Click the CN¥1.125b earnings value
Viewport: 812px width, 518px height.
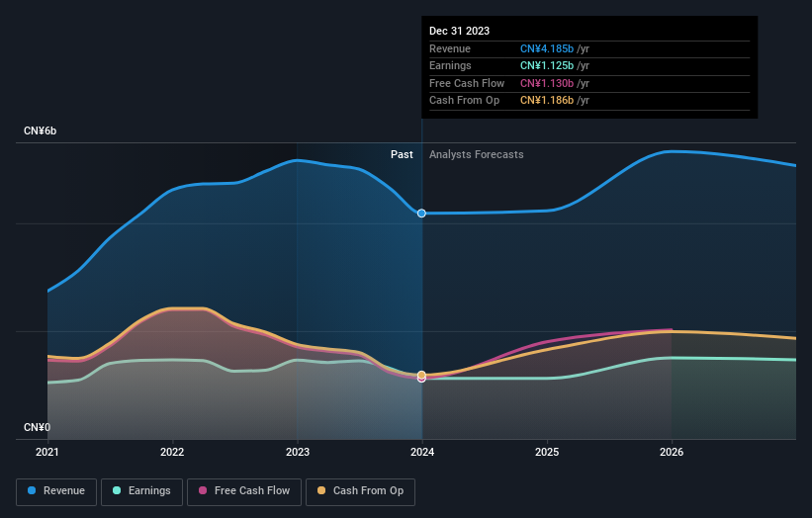tap(547, 65)
